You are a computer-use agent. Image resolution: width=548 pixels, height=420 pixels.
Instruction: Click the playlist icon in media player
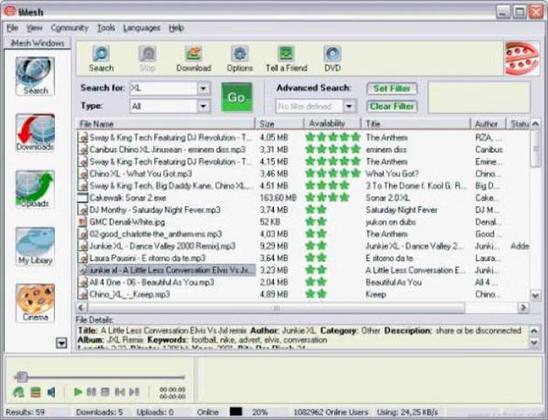tap(35, 392)
